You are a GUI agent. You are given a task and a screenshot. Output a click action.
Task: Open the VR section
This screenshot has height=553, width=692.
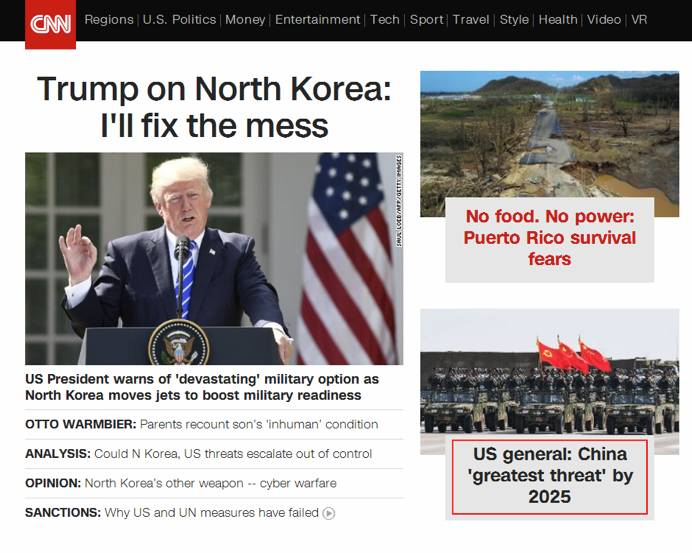639,20
